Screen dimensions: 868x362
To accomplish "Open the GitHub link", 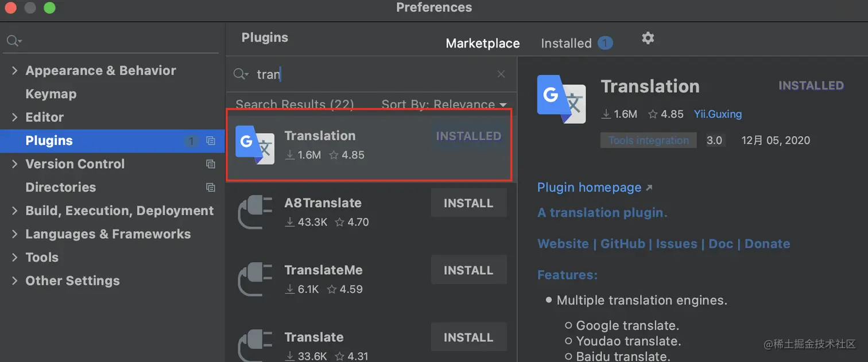I will coord(623,244).
